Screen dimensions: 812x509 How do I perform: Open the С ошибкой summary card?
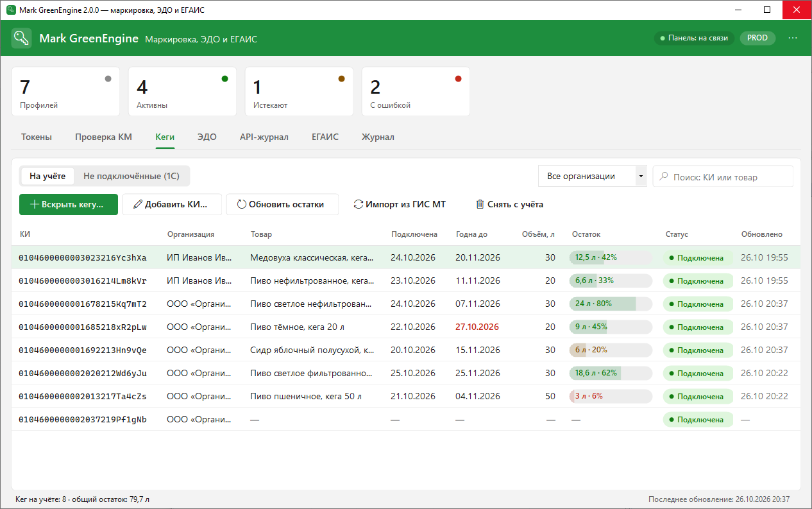click(416, 92)
